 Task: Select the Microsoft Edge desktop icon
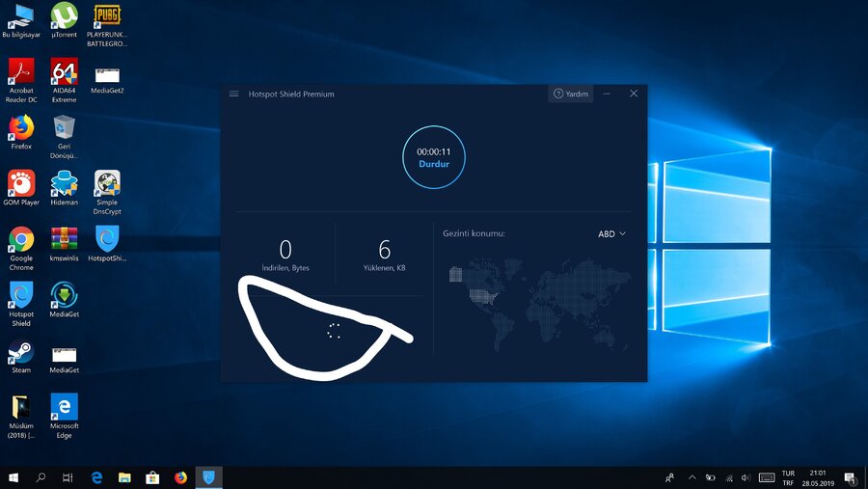point(65,417)
